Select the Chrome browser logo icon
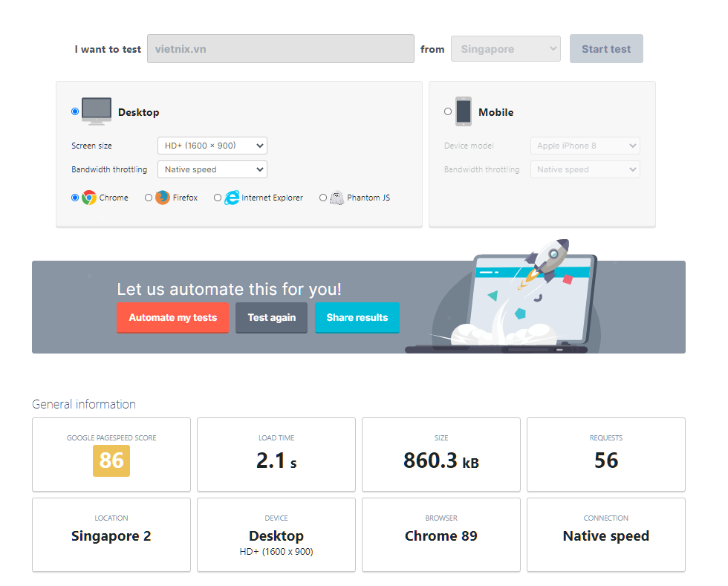 pos(88,198)
